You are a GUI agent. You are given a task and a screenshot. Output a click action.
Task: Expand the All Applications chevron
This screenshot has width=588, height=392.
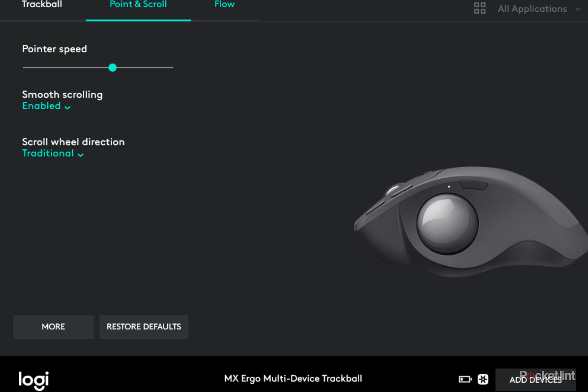(578, 9)
